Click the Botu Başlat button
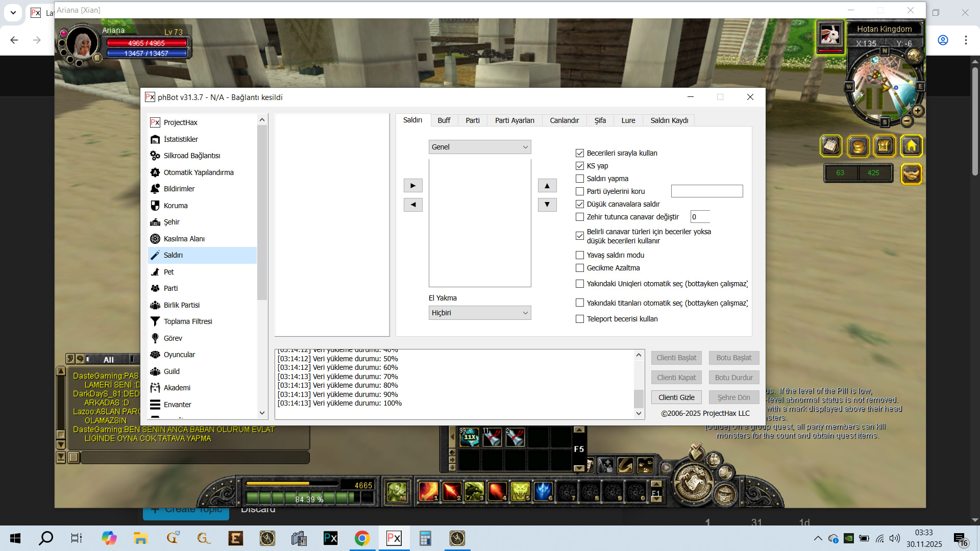The height and width of the screenshot is (551, 980). click(733, 358)
